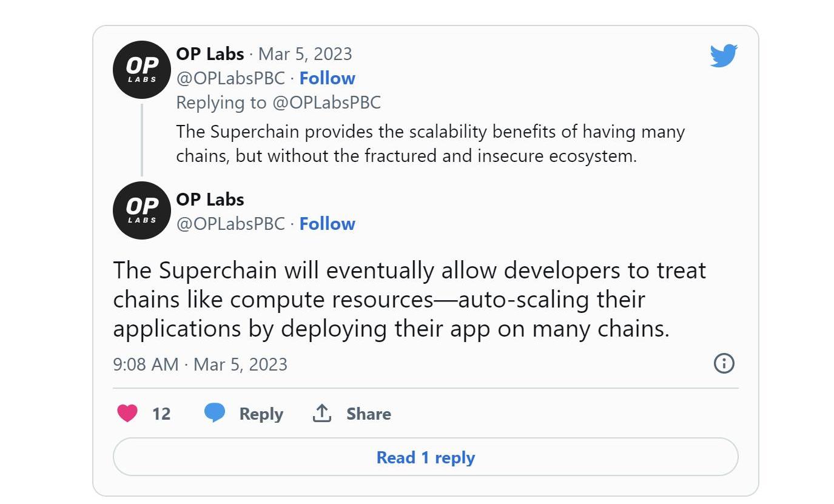Open the top OP Labs display name
This screenshot has height=504, width=834.
tap(210, 54)
